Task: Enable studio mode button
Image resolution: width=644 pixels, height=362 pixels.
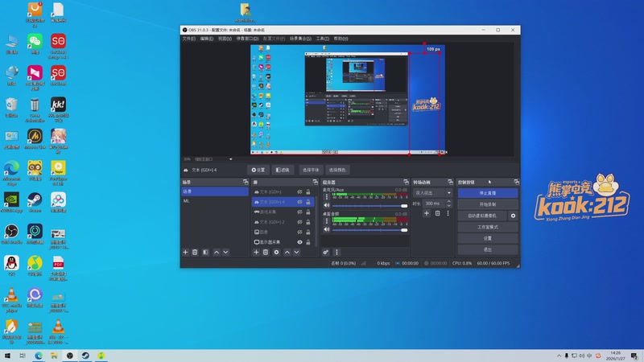Action: click(488, 227)
